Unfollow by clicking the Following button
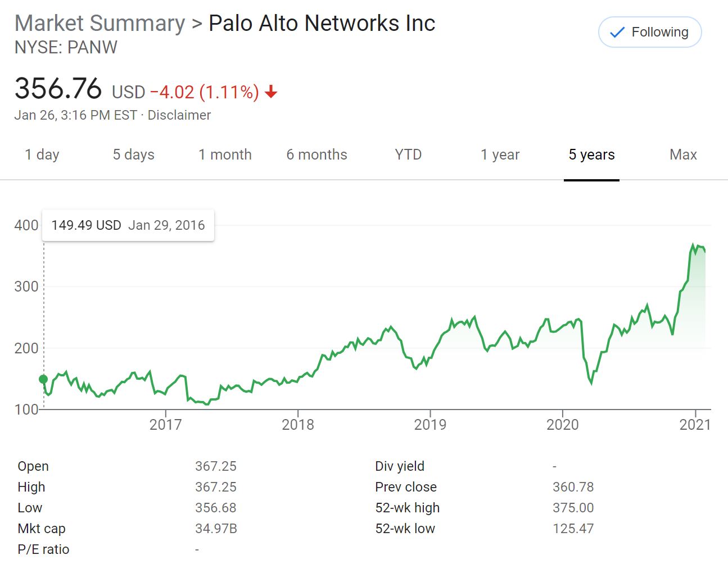 point(649,32)
